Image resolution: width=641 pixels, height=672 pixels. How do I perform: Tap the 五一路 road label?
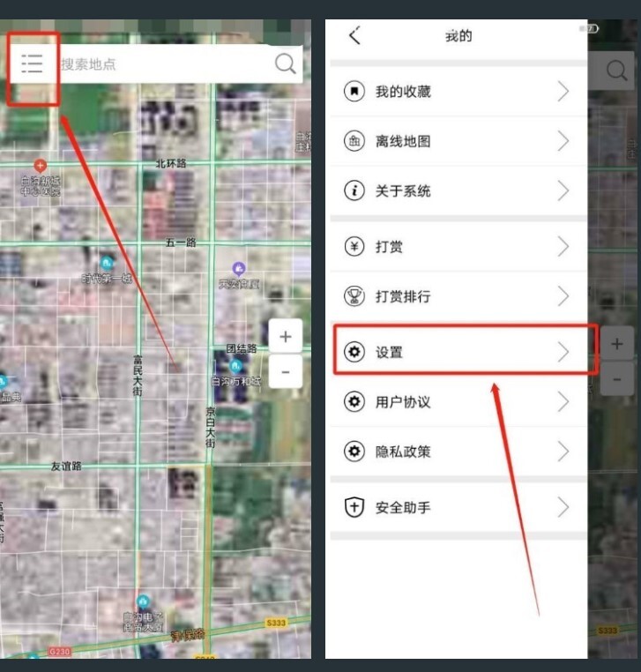point(181,243)
